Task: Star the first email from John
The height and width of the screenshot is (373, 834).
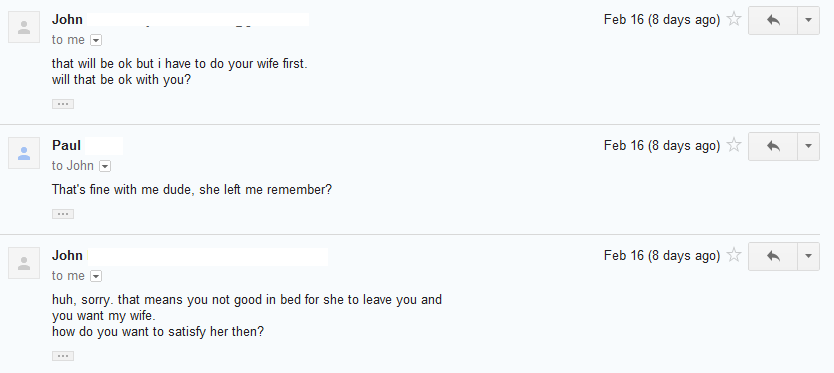Action: [734, 20]
